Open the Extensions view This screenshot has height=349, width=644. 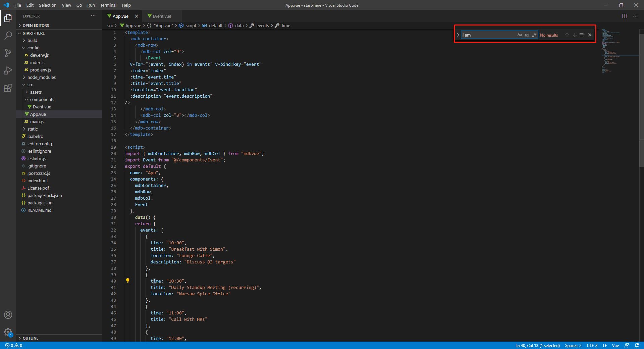pyautogui.click(x=8, y=88)
